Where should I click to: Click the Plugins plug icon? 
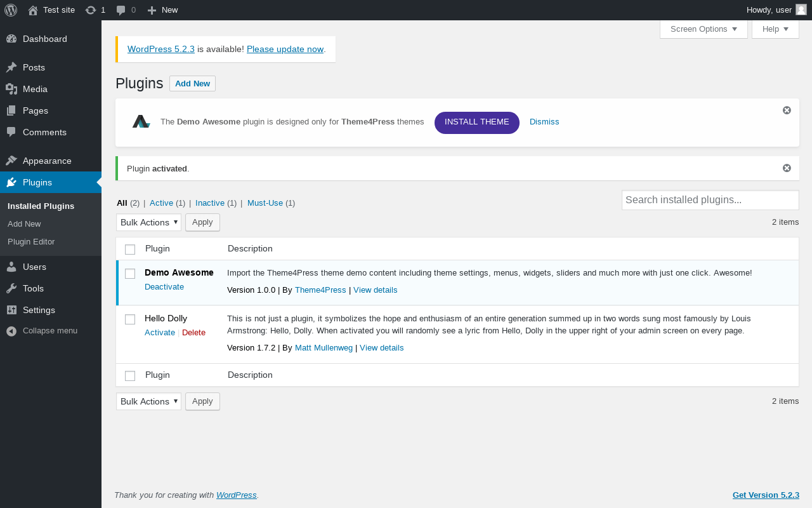click(x=11, y=182)
